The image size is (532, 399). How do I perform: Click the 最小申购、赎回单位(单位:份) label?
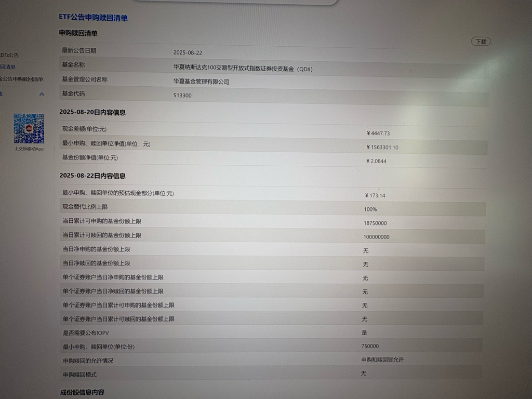coord(99,347)
